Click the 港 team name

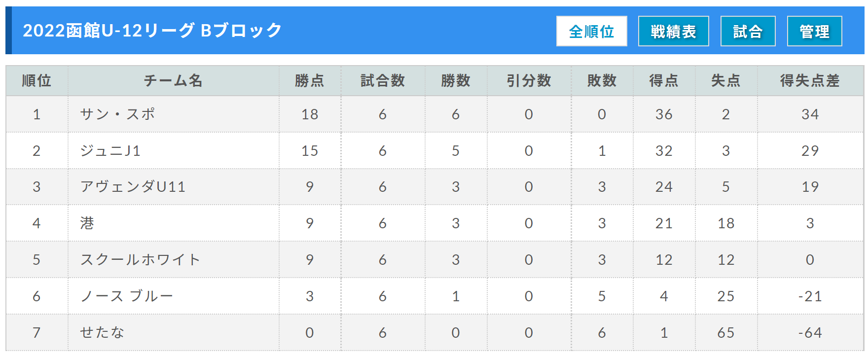(87, 223)
